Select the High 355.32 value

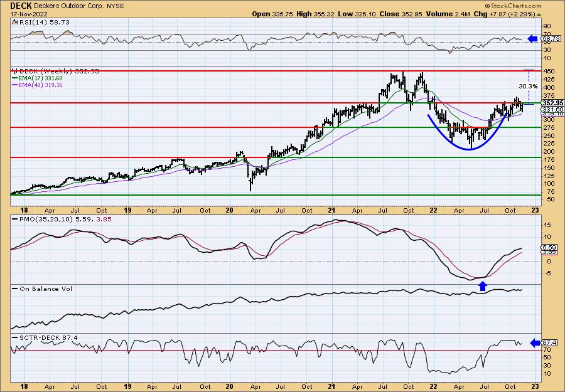point(315,14)
